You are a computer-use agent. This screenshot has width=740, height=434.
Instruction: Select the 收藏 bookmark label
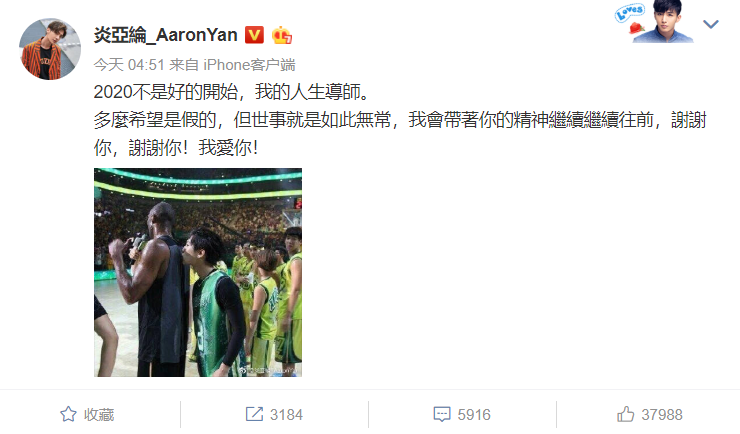click(x=99, y=415)
